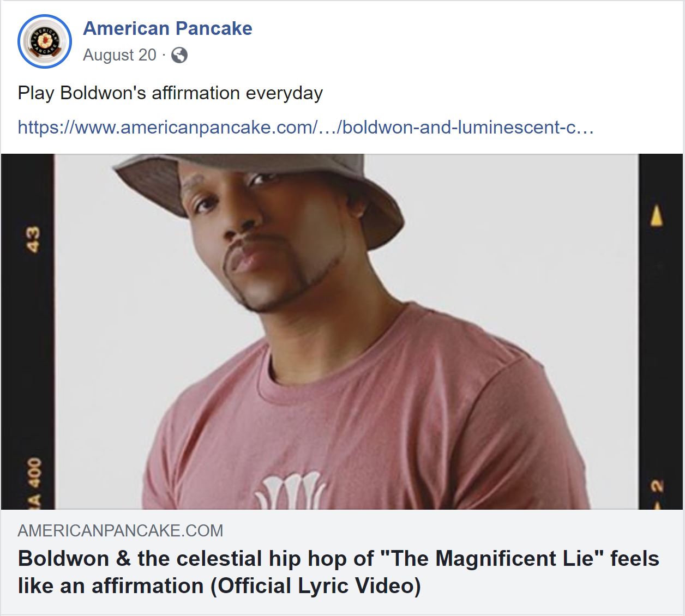
Task: Click the globe public audience icon
Action: point(180,55)
